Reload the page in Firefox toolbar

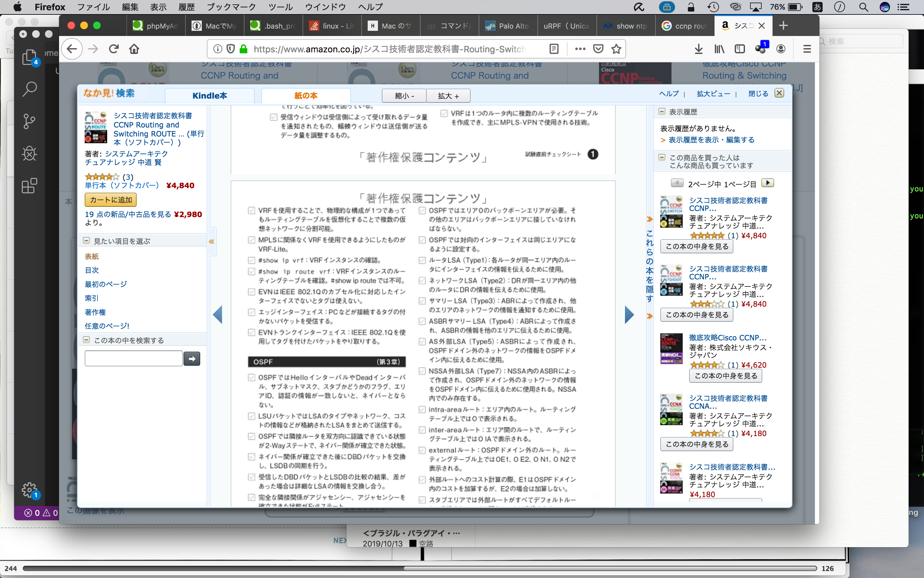pyautogui.click(x=114, y=49)
